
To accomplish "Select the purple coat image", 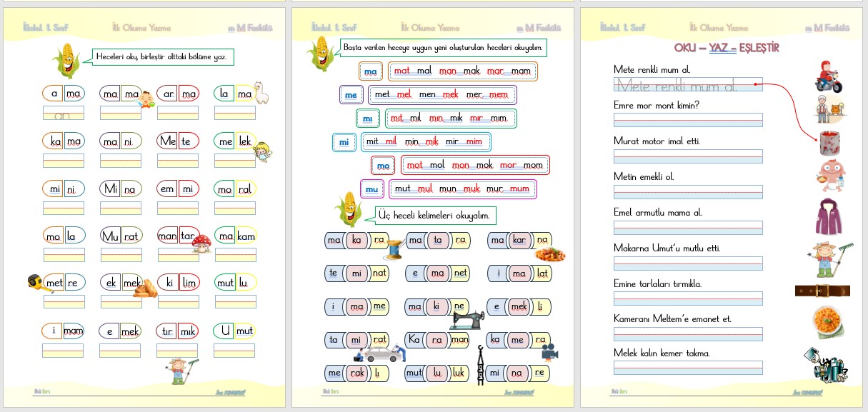I will tap(829, 216).
